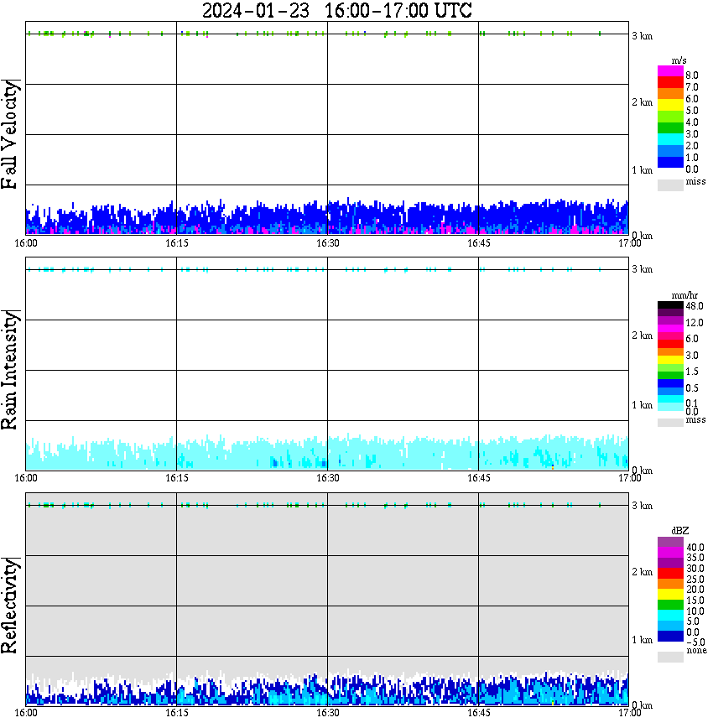Pick the cyan swatch in the m/s legend
The width and height of the screenshot is (713, 728).
click(670, 139)
